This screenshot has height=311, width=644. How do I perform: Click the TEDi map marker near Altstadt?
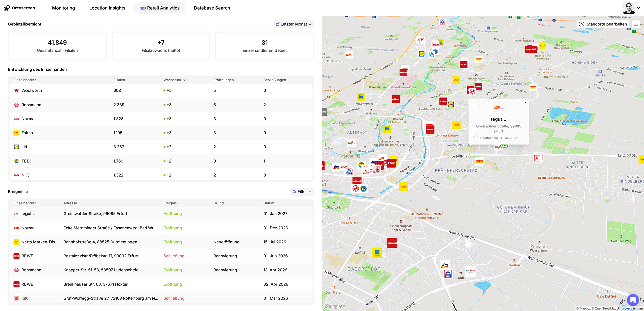(x=363, y=189)
